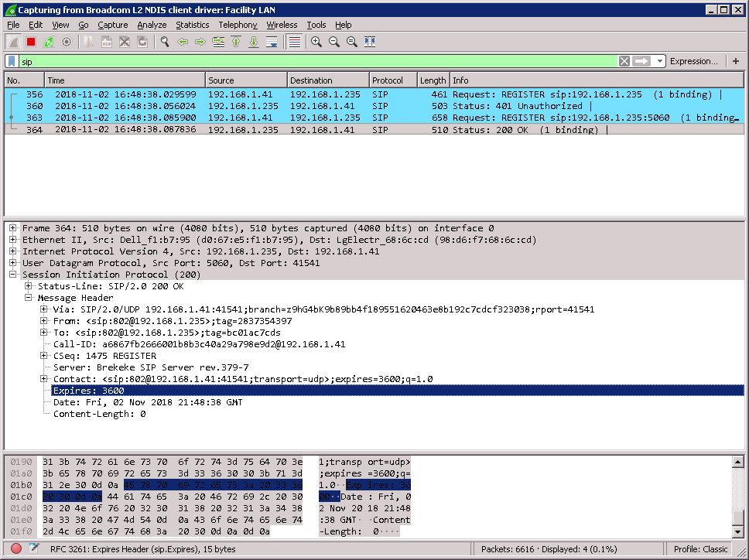
Task: Zoom in on main window text
Action: (316, 42)
